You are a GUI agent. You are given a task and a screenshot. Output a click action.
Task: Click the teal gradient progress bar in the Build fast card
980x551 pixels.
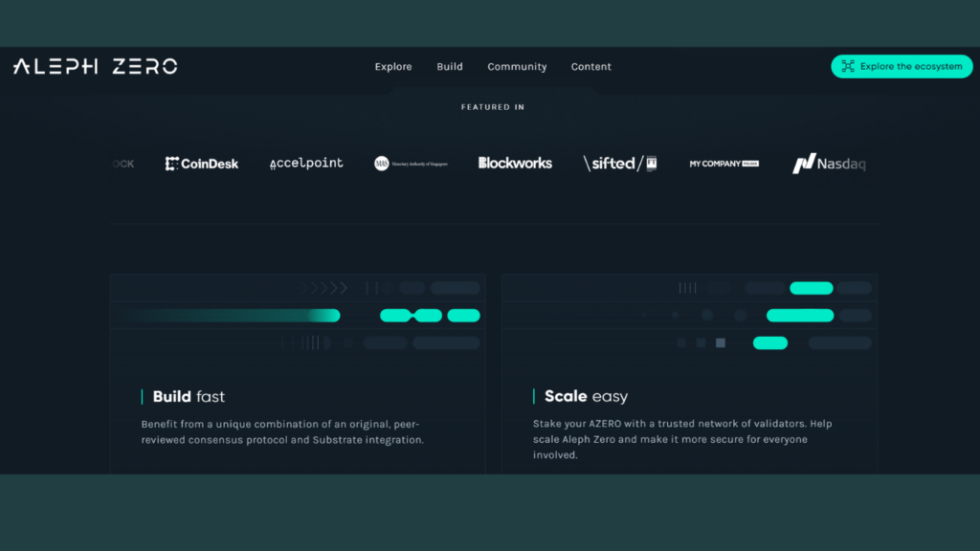239,316
